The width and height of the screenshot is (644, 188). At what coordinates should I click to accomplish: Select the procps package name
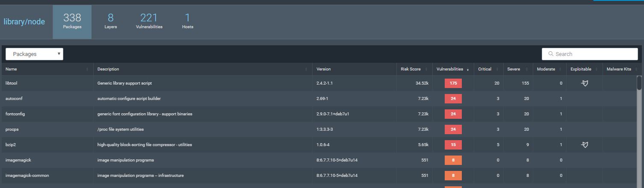click(x=12, y=129)
